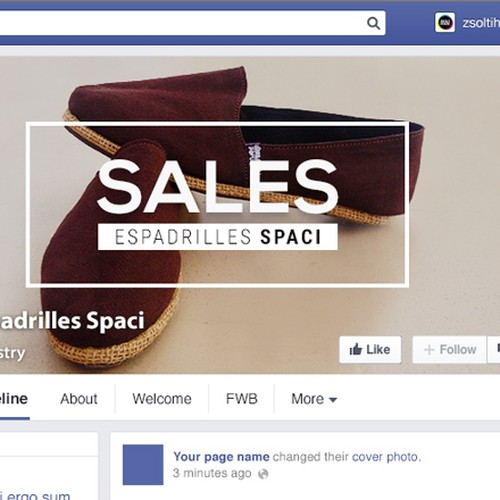This screenshot has width=500, height=500.
Task: Like the Espadrilles Spaci page
Action: (370, 349)
